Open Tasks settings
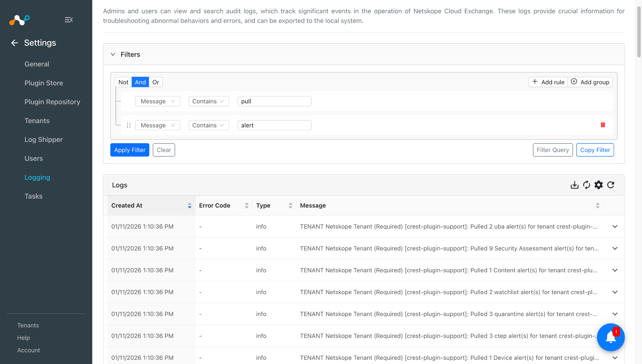 tap(33, 196)
